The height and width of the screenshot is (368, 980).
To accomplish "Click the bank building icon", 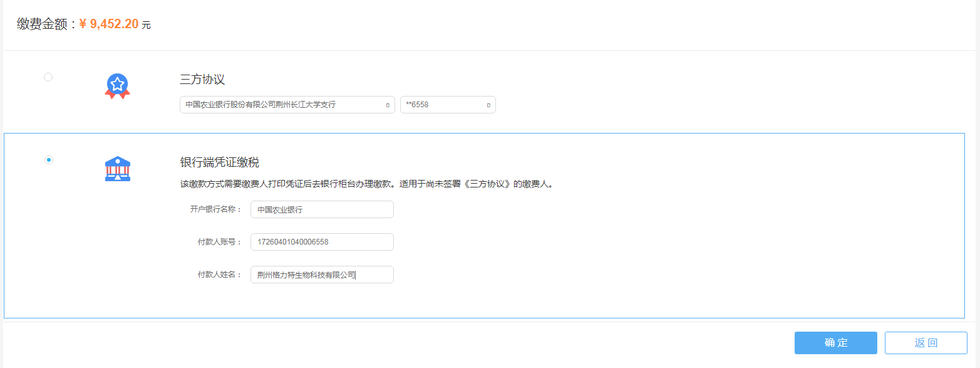I will [x=118, y=169].
